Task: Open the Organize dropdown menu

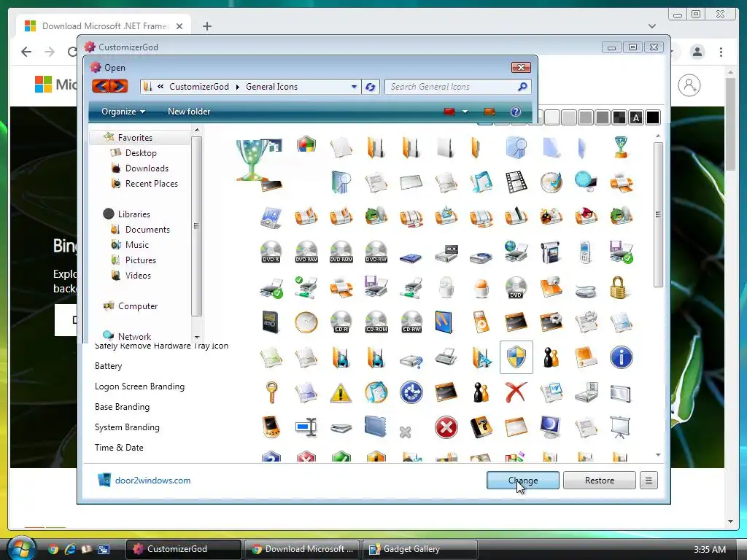Action: click(x=123, y=112)
